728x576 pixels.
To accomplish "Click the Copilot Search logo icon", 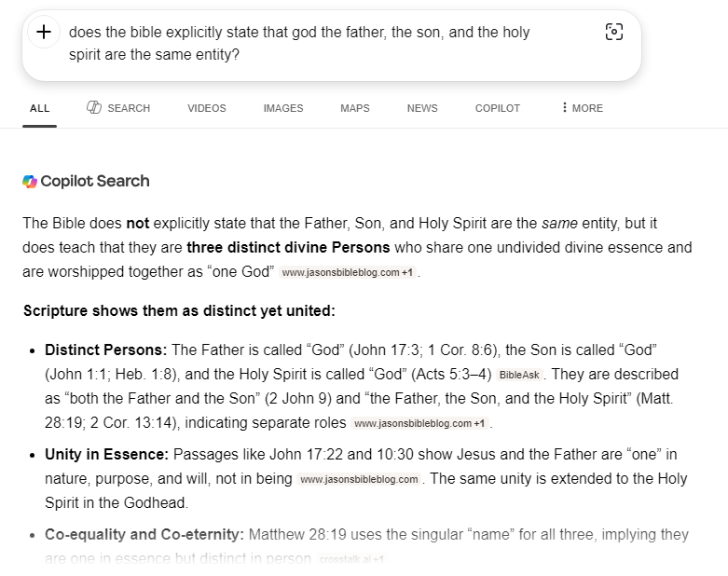I will click(x=30, y=182).
